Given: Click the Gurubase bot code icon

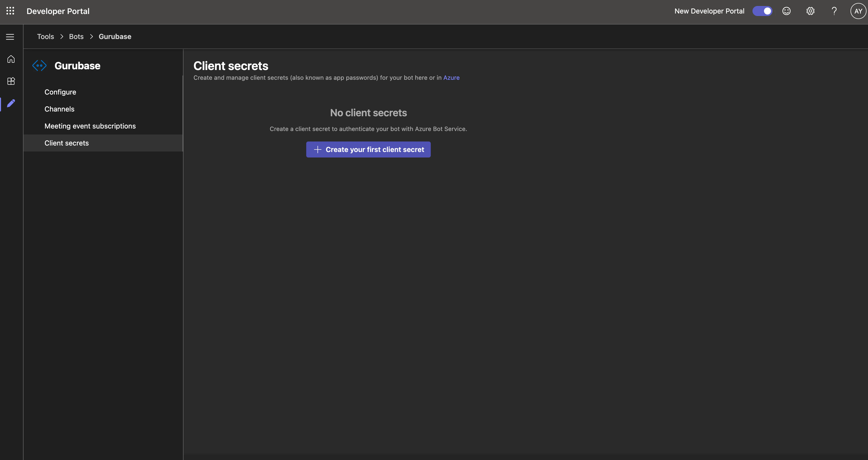Looking at the screenshot, I should (39, 65).
